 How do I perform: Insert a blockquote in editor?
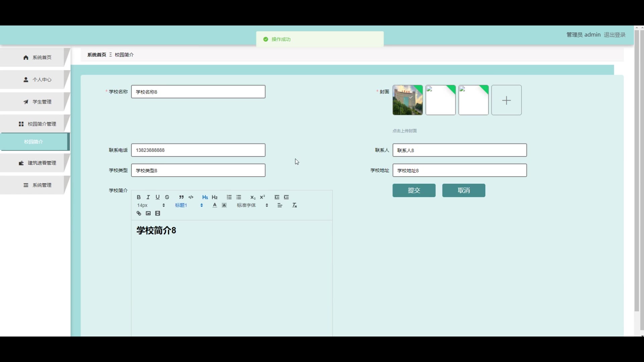(x=181, y=197)
